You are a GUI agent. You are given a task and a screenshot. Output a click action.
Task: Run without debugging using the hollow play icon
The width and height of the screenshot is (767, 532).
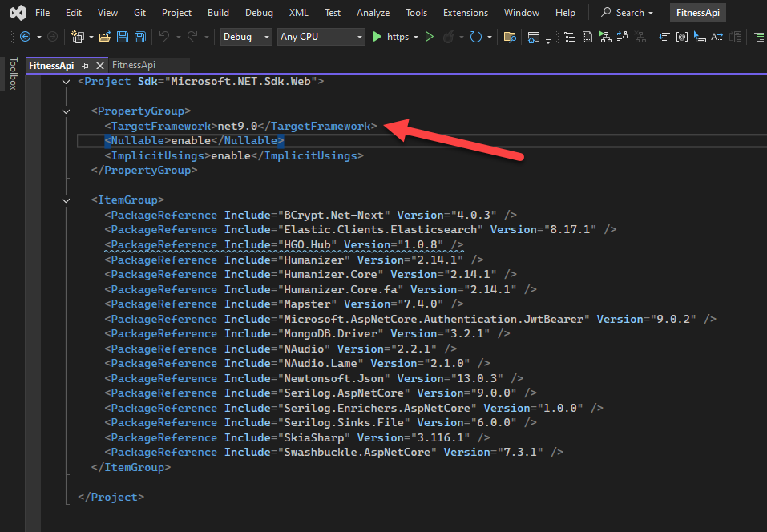[429, 36]
